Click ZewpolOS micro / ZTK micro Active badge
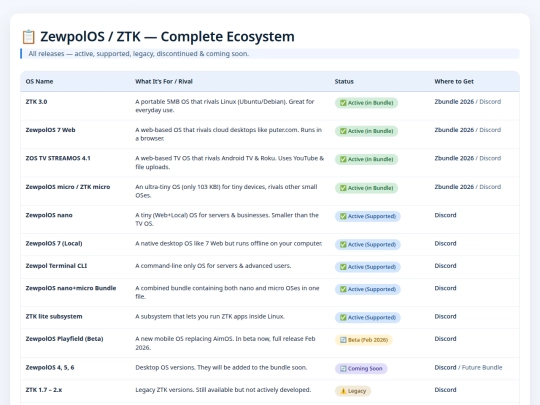This screenshot has height=405, width=540. (x=366, y=188)
